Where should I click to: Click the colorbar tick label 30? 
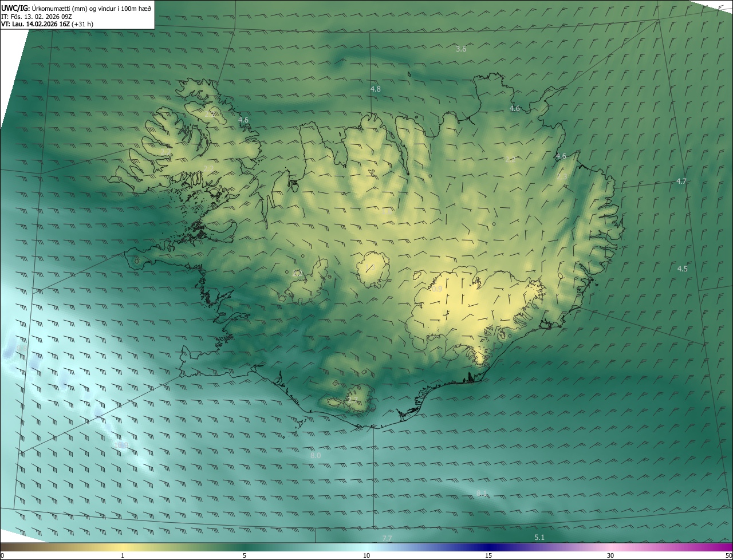pos(610,555)
